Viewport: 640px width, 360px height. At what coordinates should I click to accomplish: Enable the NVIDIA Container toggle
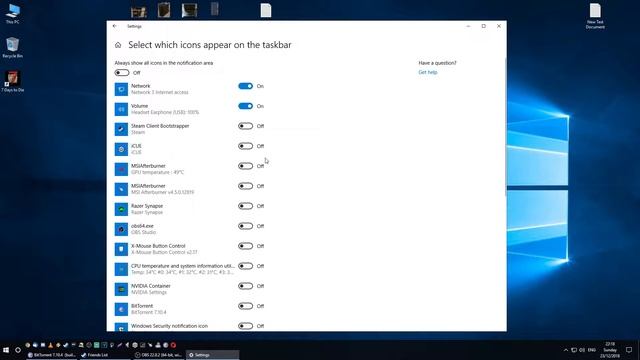point(245,286)
